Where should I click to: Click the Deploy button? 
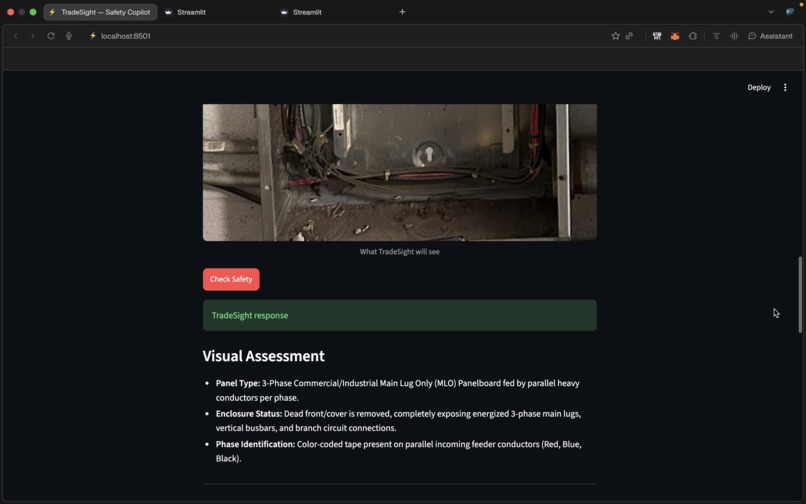pyautogui.click(x=759, y=87)
